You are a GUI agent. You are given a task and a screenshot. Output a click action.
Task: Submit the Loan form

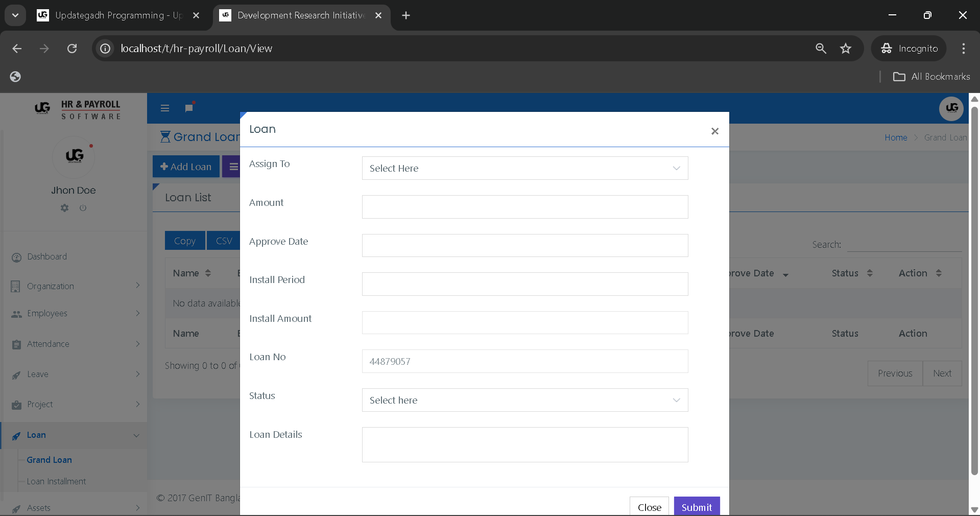click(697, 507)
